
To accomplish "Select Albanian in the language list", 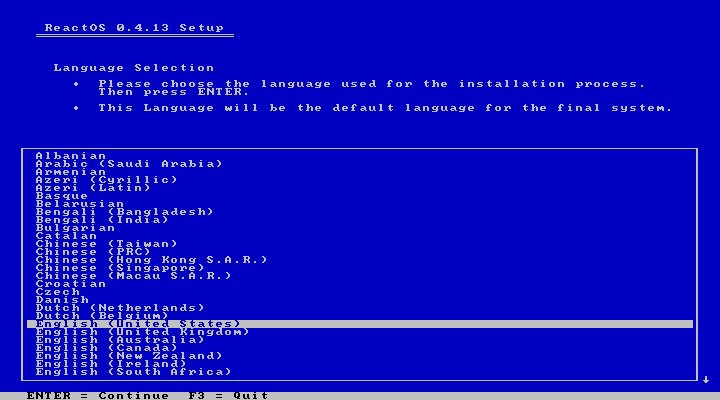I will [71, 156].
